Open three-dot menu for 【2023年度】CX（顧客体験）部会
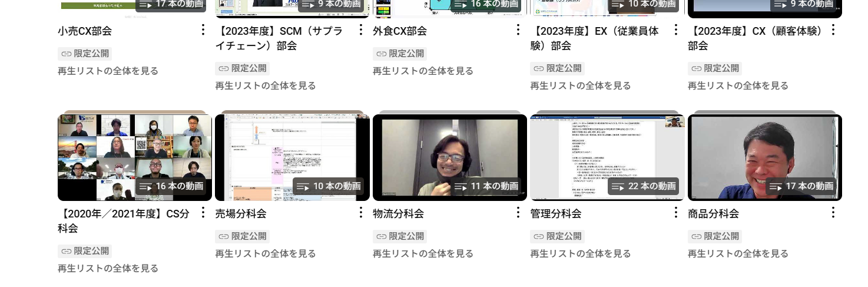This screenshot has width=868, height=287. tap(833, 30)
